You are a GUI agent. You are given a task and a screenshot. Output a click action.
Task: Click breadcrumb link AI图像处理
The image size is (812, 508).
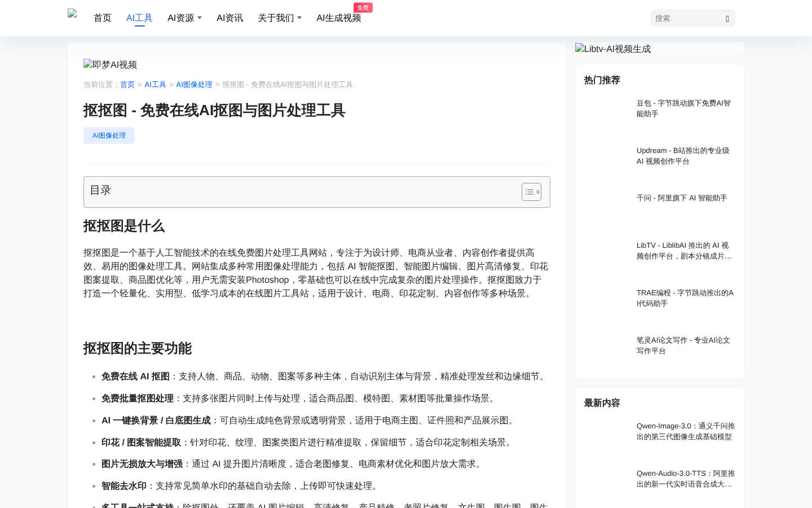[x=194, y=85]
